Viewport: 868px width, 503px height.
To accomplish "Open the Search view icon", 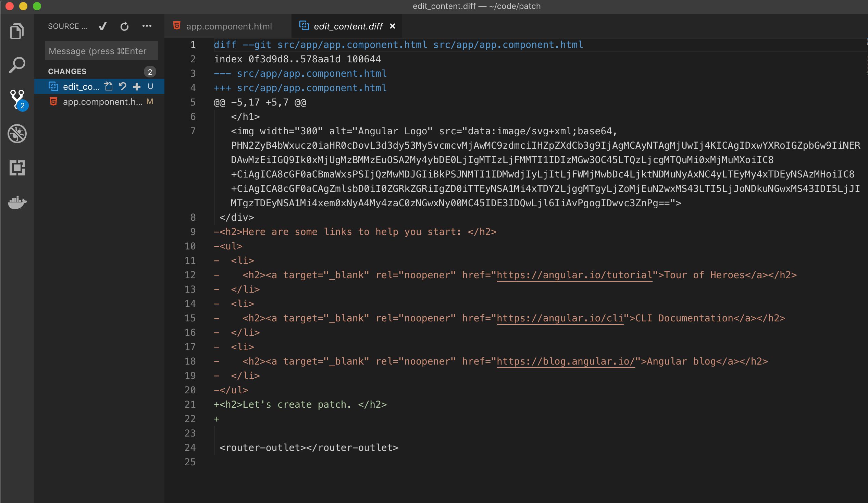I will click(17, 65).
